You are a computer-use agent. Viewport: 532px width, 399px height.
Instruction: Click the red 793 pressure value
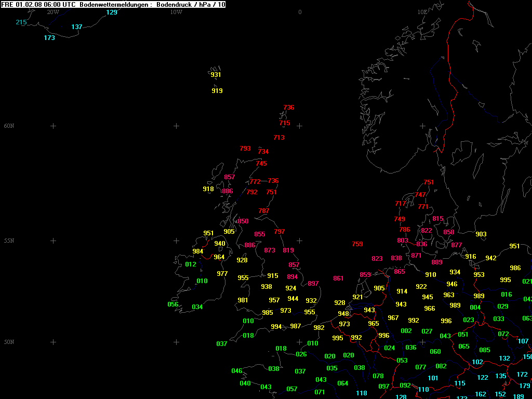point(245,149)
